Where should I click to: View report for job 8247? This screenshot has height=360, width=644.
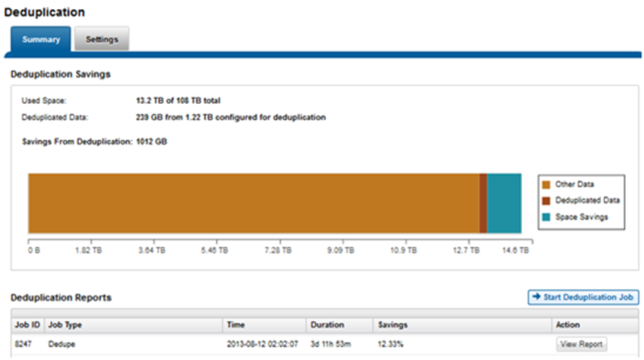click(582, 344)
